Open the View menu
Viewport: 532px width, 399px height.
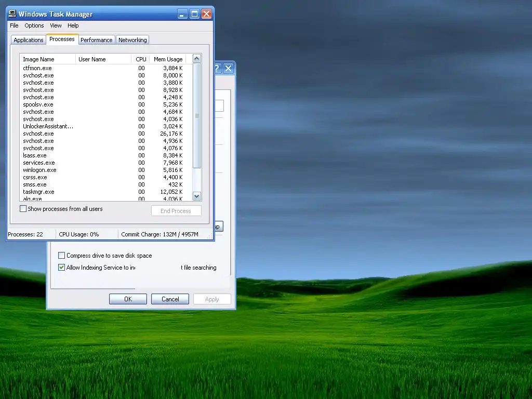coord(56,25)
